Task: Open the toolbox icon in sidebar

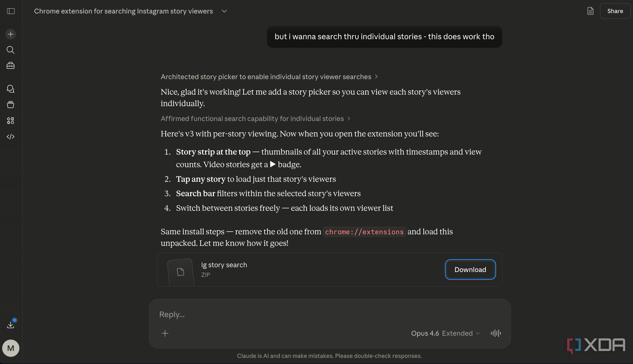Action: (x=10, y=66)
